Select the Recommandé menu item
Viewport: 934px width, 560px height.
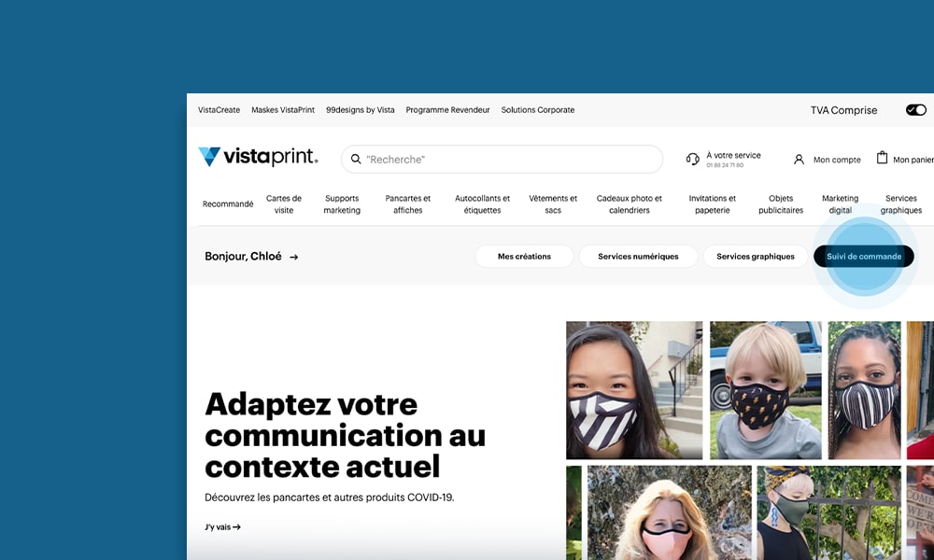pyautogui.click(x=228, y=204)
